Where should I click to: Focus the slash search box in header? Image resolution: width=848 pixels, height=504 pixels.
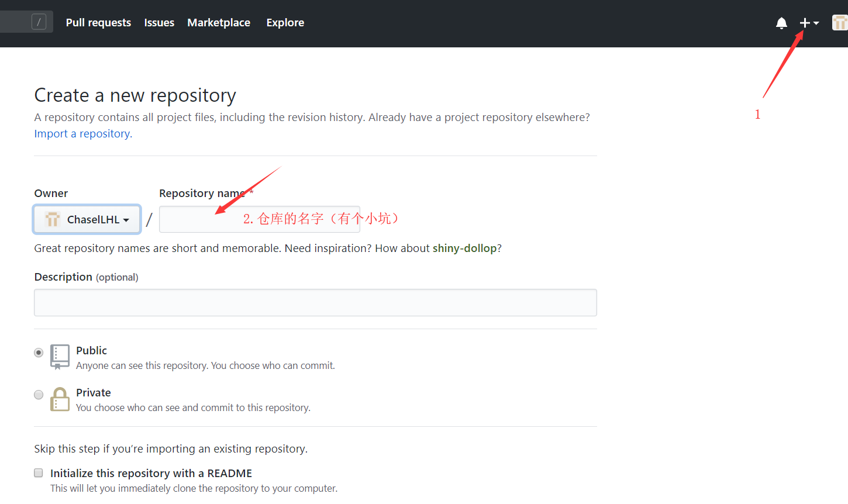[x=26, y=22]
